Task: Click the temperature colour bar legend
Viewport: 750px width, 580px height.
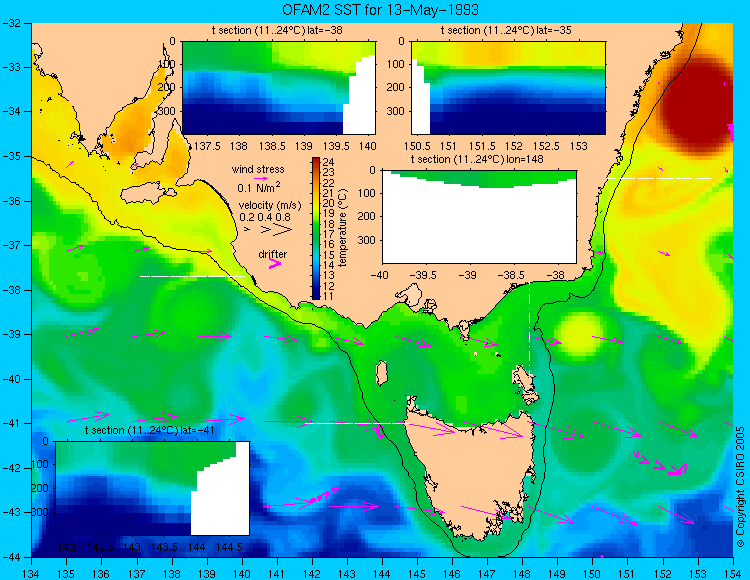Action: point(316,228)
